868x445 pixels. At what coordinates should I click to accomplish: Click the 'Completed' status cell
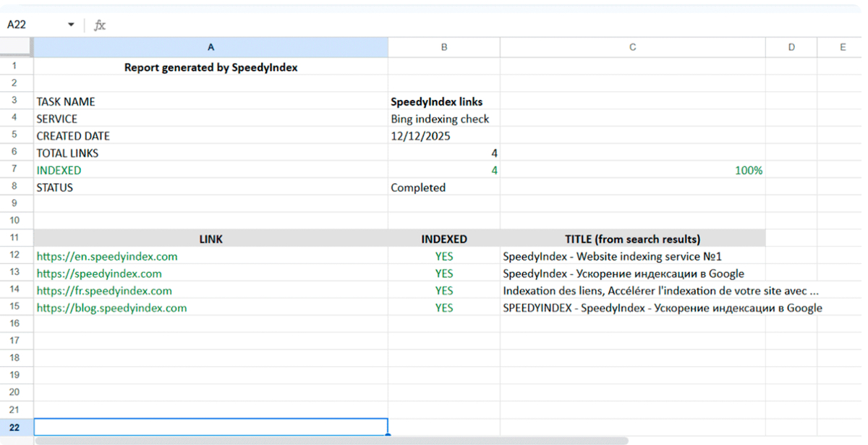pyautogui.click(x=444, y=187)
